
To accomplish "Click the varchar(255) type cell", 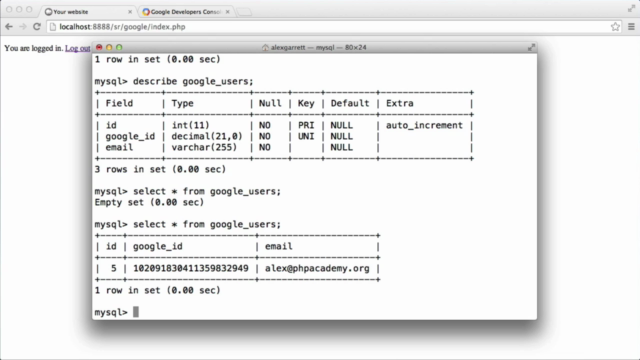I will pyautogui.click(x=204, y=147).
